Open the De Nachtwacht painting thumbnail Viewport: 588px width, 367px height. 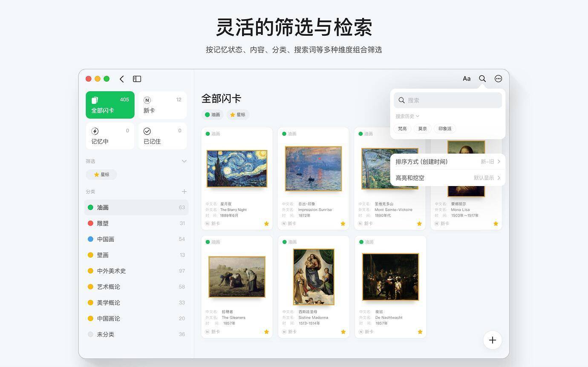click(390, 277)
